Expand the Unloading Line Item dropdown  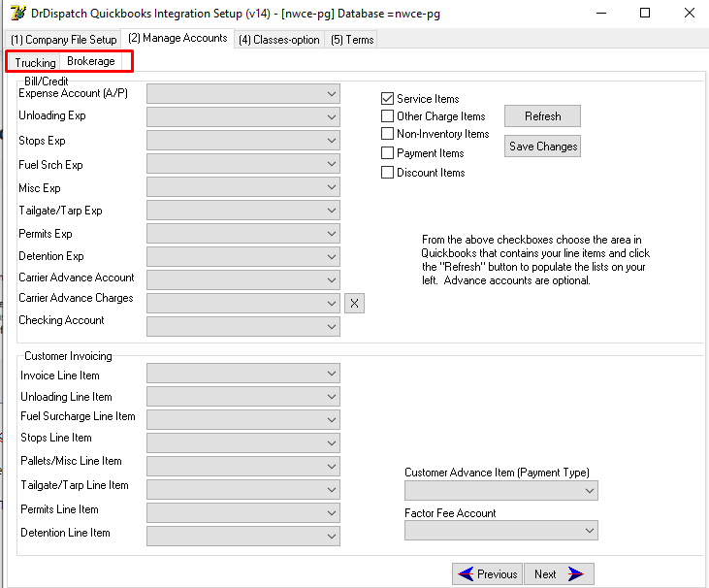coord(243,397)
